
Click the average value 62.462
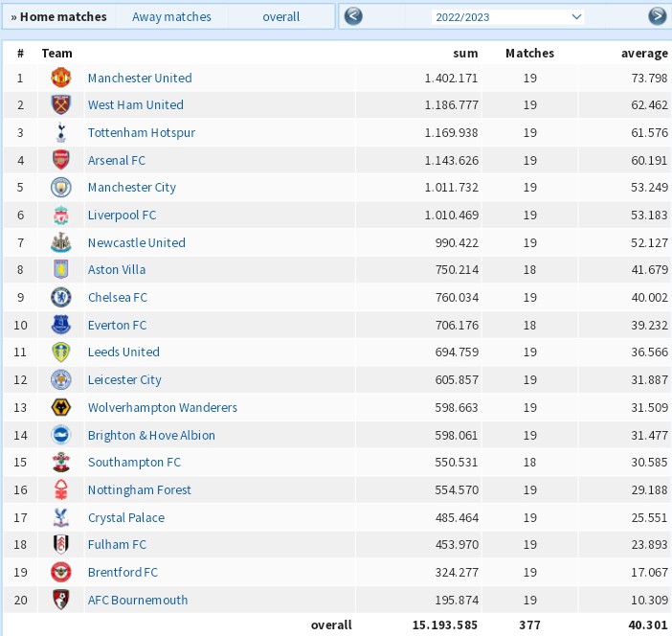coord(649,105)
